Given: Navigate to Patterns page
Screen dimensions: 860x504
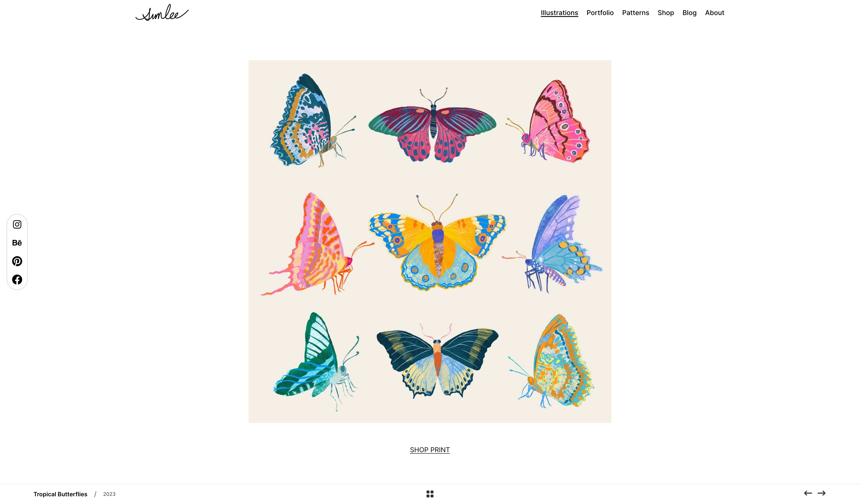Looking at the screenshot, I should 635,13.
